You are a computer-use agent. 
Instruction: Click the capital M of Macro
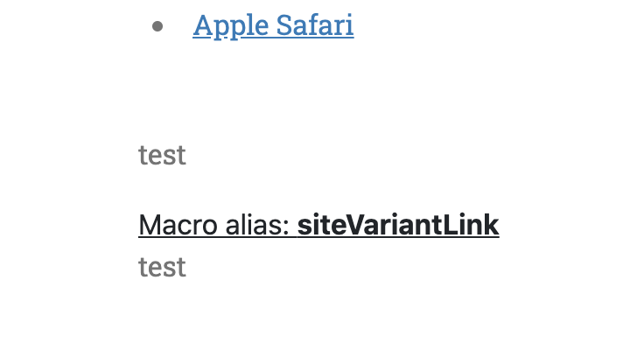[149, 225]
